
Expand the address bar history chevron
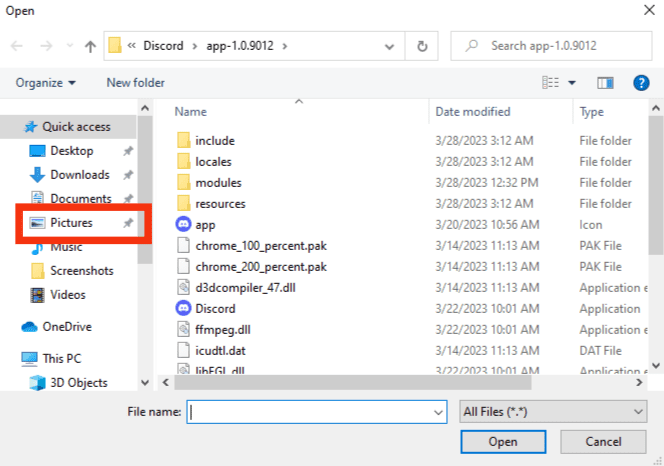[389, 46]
